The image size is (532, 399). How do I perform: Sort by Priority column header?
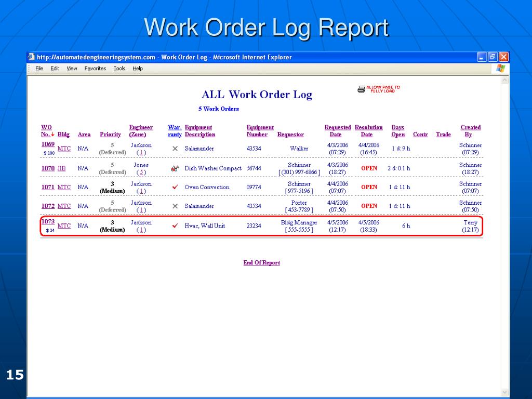[x=110, y=135]
